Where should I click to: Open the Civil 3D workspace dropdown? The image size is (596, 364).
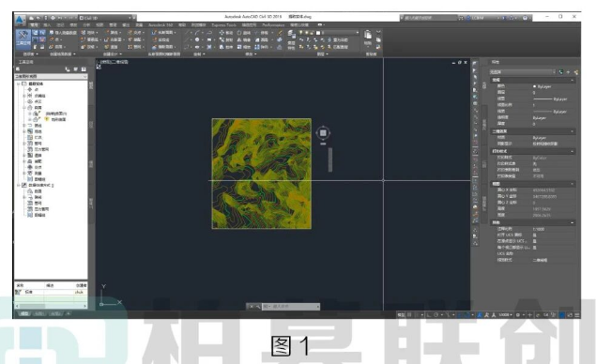pyautogui.click(x=106, y=18)
